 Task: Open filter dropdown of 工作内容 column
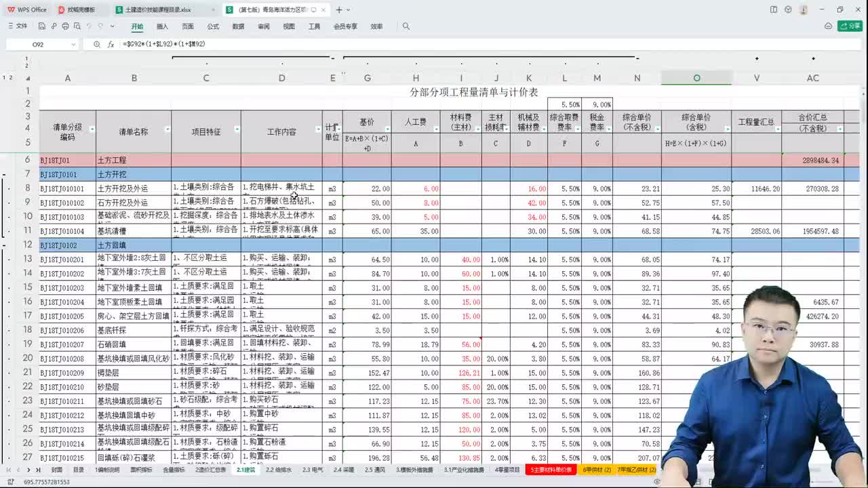pos(318,129)
